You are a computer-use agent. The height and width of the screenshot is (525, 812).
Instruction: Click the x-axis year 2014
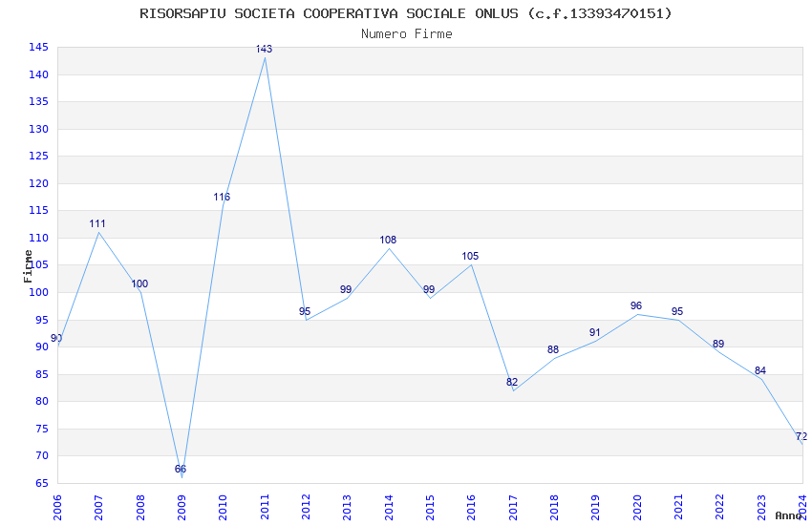coord(389,508)
